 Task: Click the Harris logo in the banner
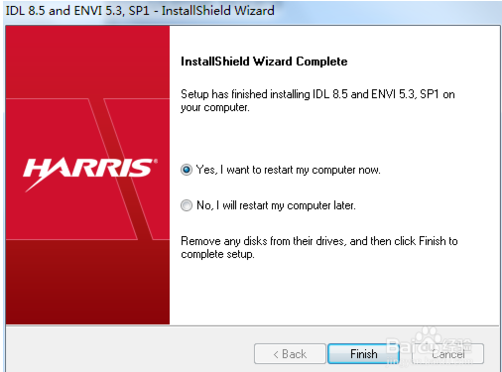coord(90,174)
